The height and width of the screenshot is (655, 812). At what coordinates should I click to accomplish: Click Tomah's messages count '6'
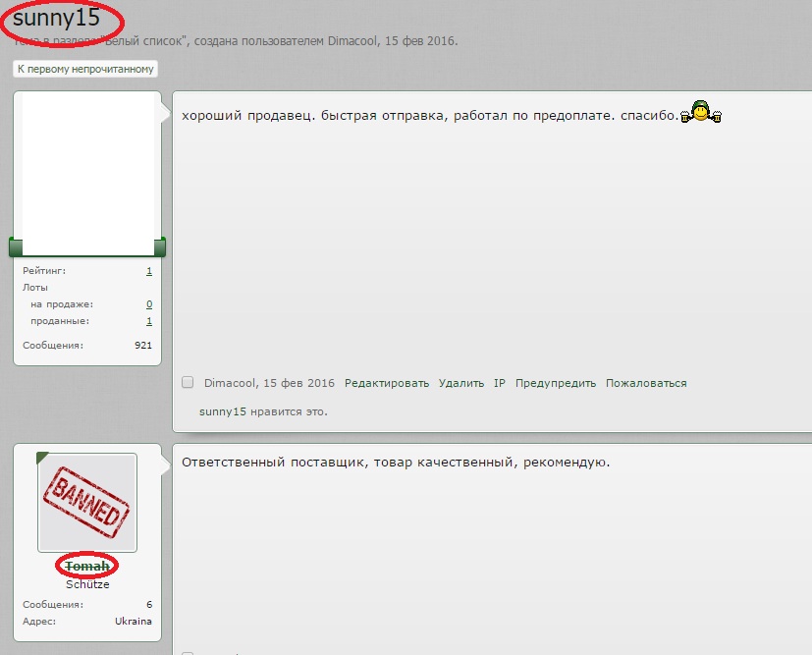(x=149, y=604)
